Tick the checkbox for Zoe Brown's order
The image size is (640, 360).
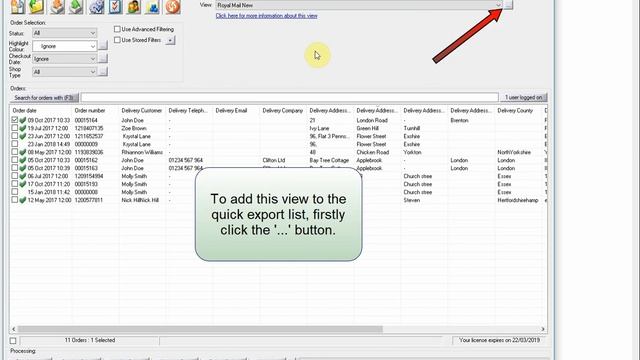pyautogui.click(x=15, y=128)
